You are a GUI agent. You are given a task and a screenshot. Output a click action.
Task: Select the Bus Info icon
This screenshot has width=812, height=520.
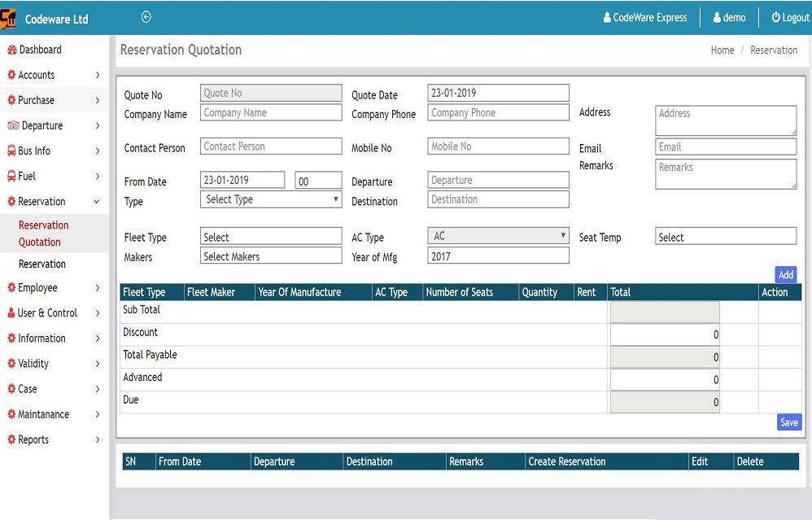click(x=11, y=151)
